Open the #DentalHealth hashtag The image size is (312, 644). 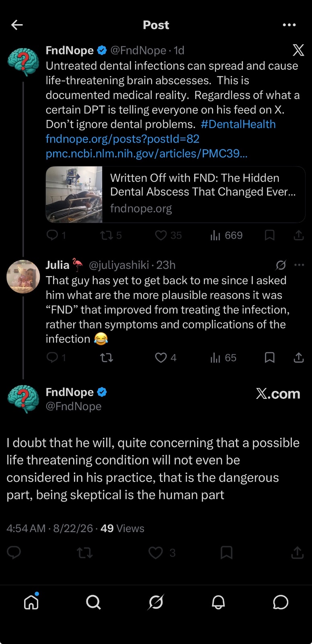(x=238, y=124)
